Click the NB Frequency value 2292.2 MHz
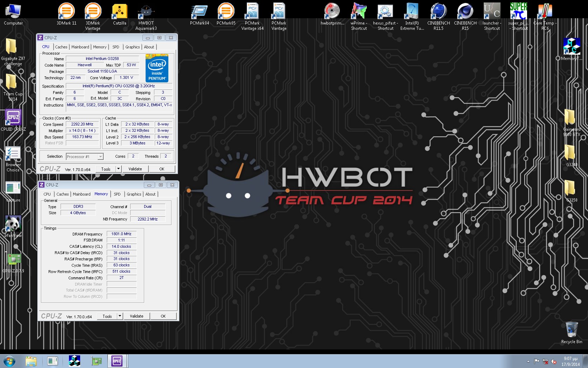588x368 pixels. pyautogui.click(x=148, y=219)
